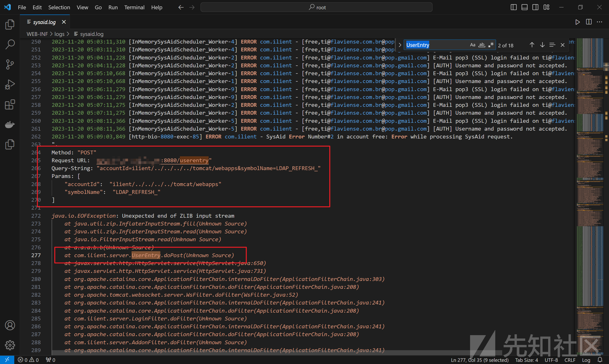Open Source Control view
Image resolution: width=609 pixels, height=364 pixels.
click(10, 64)
